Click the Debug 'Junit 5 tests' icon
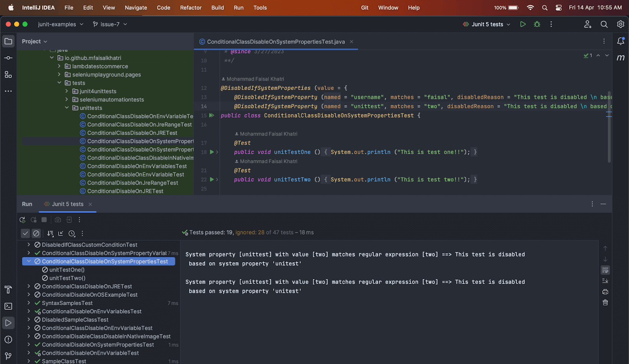The height and width of the screenshot is (364, 629). [537, 24]
